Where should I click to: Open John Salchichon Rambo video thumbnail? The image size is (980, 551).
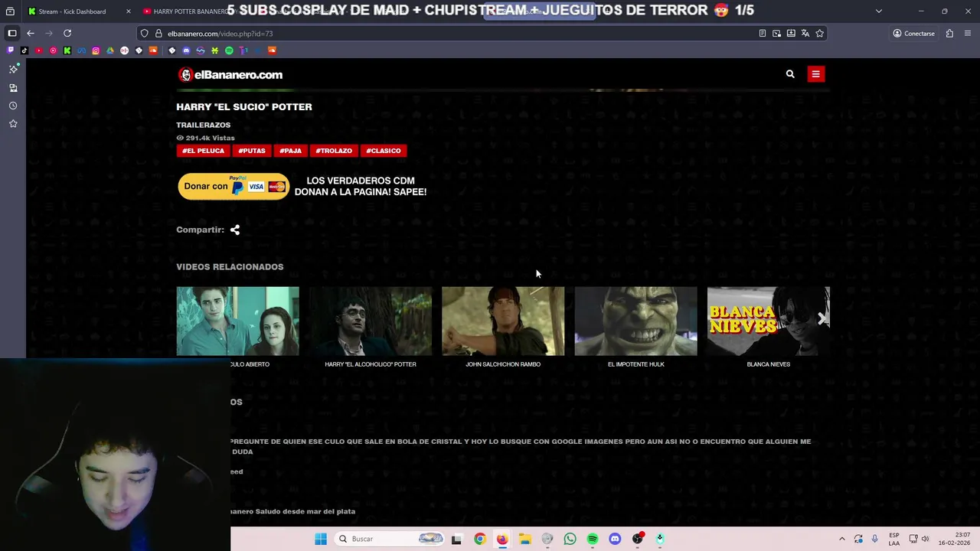click(x=503, y=321)
